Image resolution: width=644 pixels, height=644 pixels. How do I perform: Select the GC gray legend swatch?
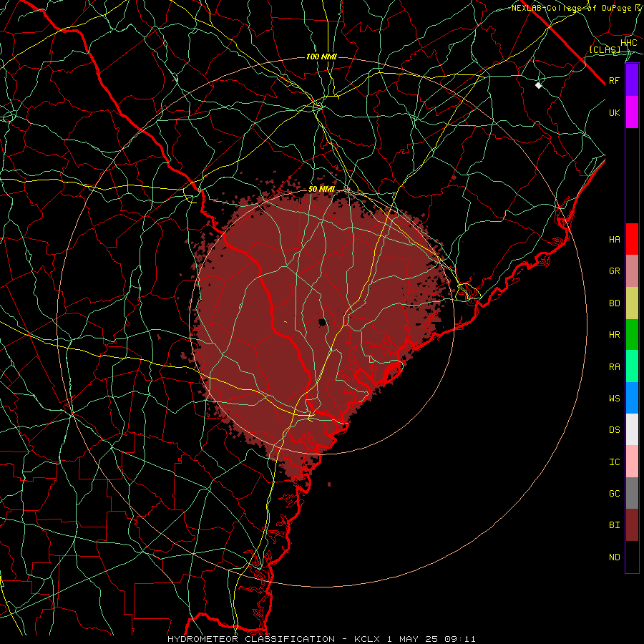point(632,493)
